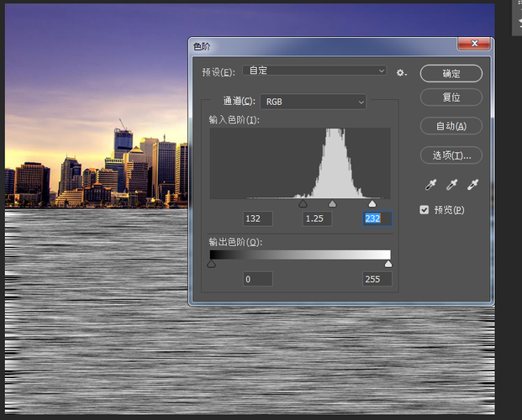Select the black point eyedropper
Image resolution: width=522 pixels, height=420 pixels.
(x=430, y=184)
